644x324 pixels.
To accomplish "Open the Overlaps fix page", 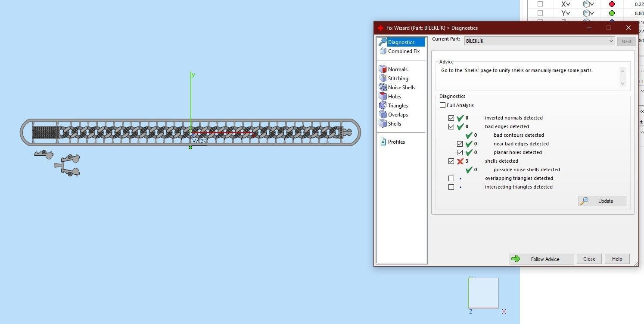I will click(398, 115).
